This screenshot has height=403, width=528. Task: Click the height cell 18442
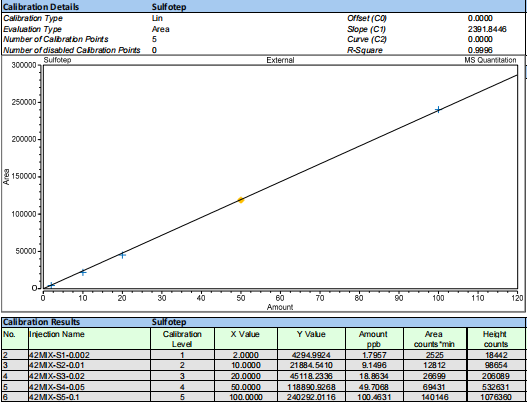495,355
